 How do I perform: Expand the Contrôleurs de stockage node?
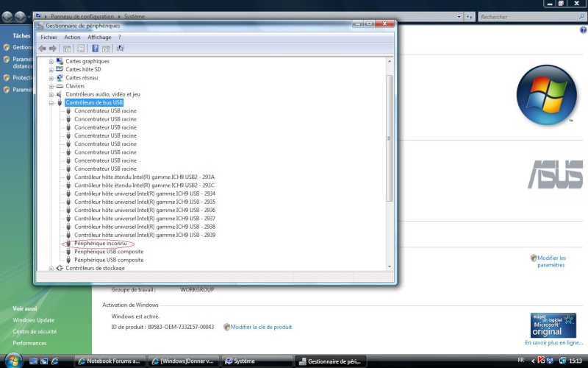coord(51,268)
